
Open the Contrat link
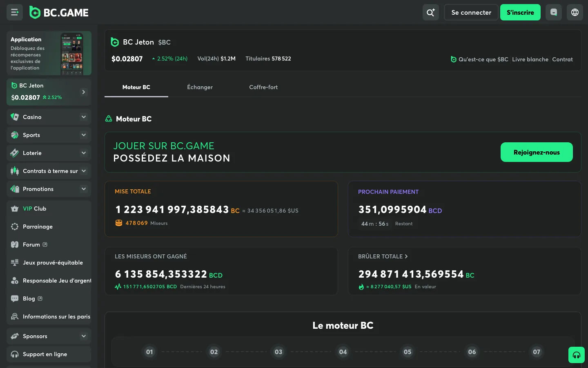[x=563, y=59]
